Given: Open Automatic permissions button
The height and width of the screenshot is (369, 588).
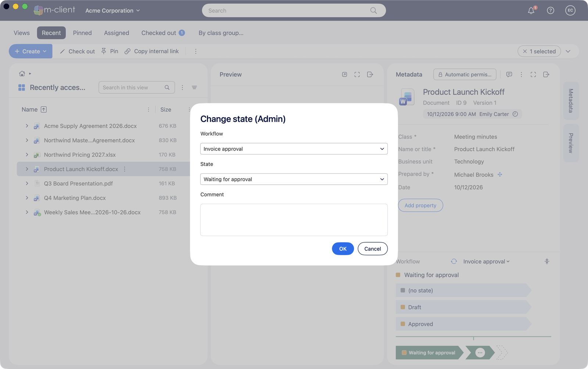Looking at the screenshot, I should (x=465, y=75).
